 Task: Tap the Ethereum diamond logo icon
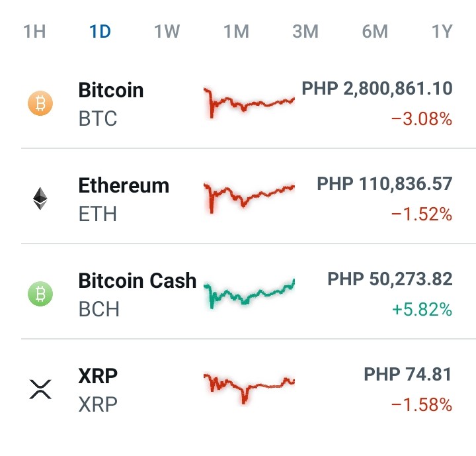pyautogui.click(x=40, y=199)
